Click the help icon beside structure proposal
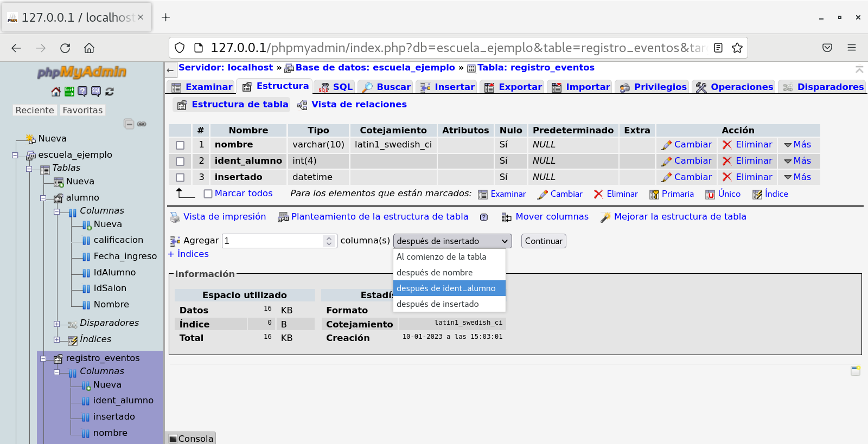The height and width of the screenshot is (444, 868). tap(484, 217)
